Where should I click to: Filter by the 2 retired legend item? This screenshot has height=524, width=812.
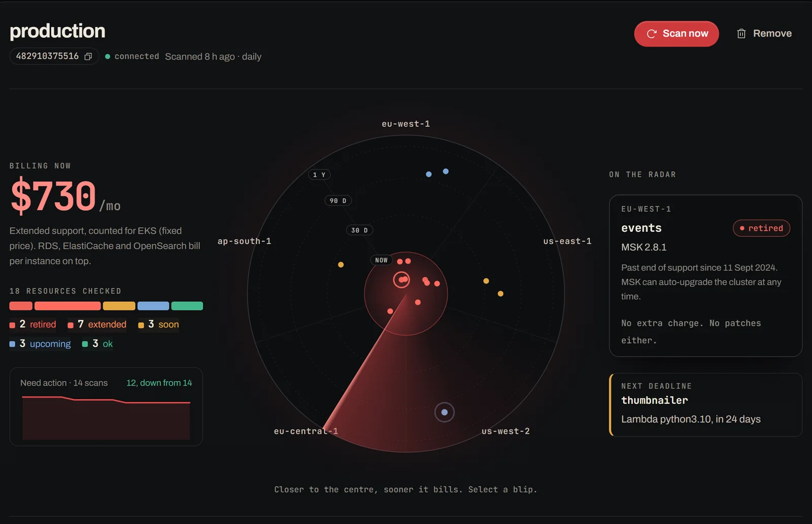coord(33,324)
